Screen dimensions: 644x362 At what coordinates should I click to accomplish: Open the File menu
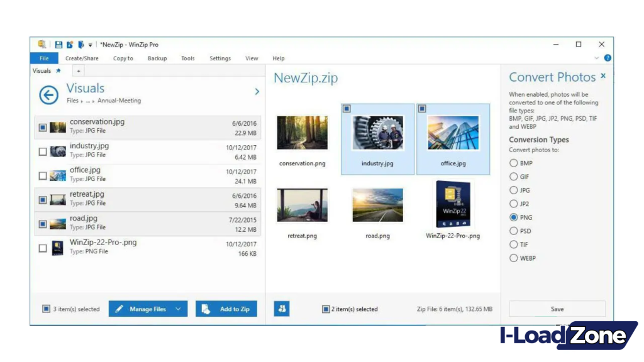[x=44, y=58]
